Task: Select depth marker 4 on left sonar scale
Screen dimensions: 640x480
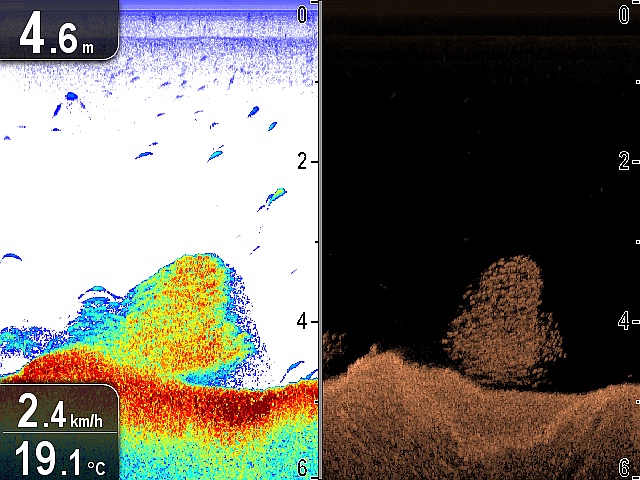Action: (x=303, y=321)
